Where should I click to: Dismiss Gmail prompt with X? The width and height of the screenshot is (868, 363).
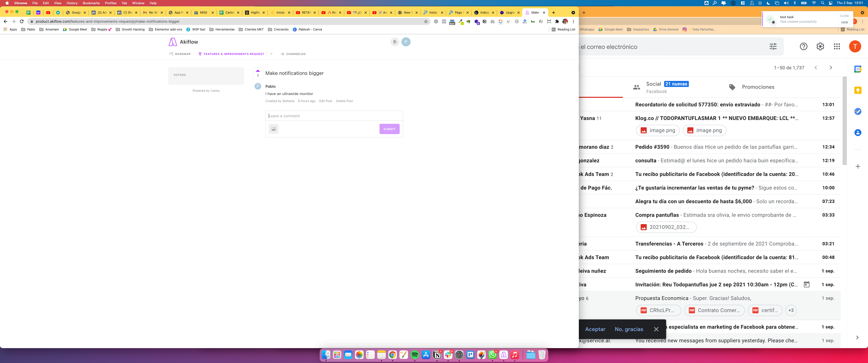pos(656,329)
